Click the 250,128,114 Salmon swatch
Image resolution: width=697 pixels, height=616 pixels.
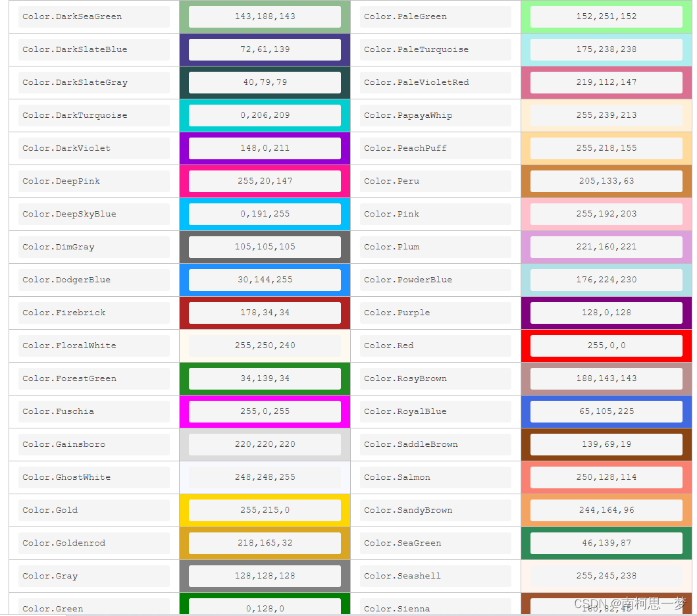click(x=606, y=477)
